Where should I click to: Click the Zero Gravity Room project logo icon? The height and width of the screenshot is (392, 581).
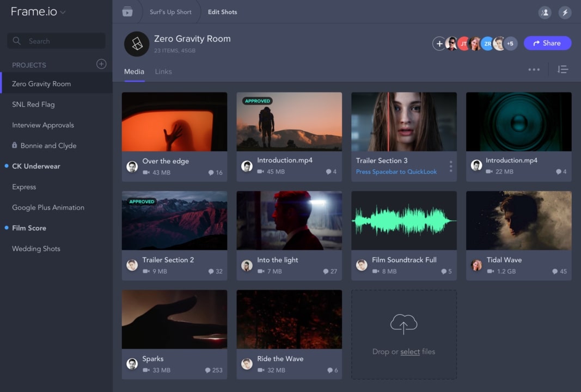pyautogui.click(x=137, y=45)
